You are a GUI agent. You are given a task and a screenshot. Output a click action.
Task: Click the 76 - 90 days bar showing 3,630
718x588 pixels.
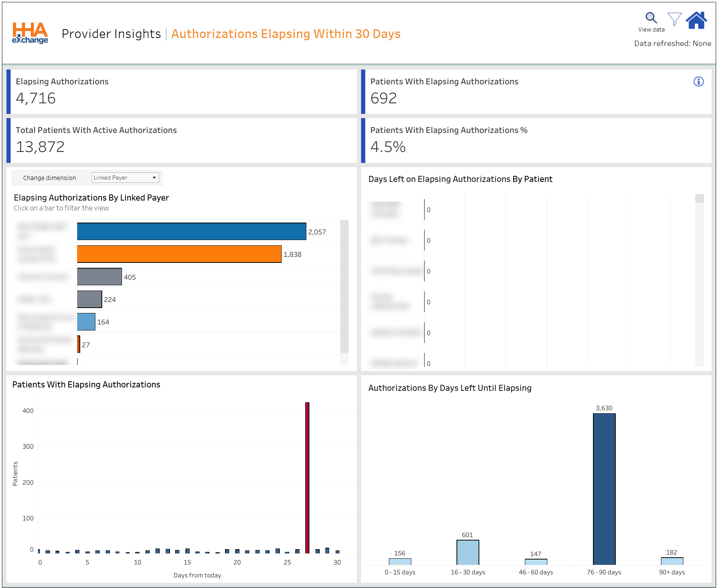[x=604, y=488]
